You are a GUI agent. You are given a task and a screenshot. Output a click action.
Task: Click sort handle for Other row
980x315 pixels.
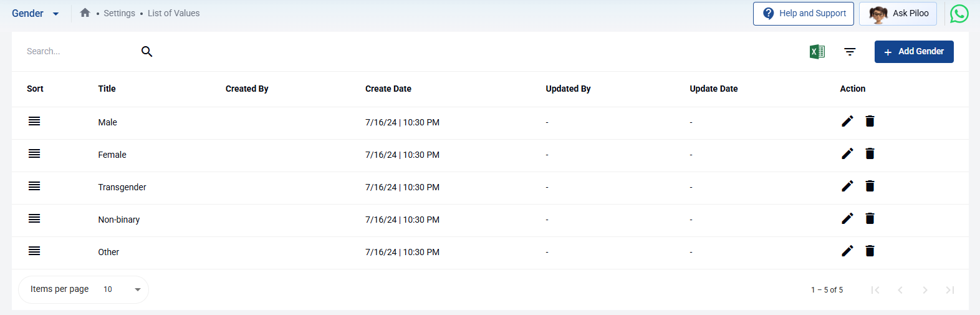[34, 251]
